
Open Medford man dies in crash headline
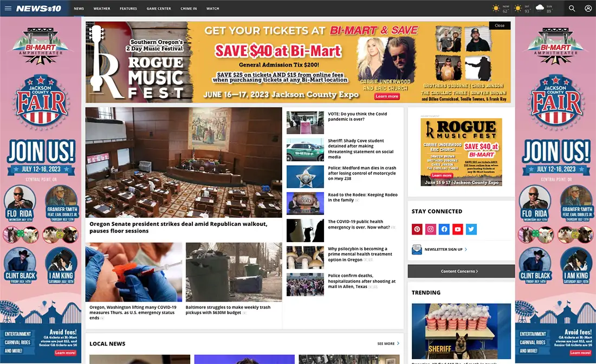[362, 173]
